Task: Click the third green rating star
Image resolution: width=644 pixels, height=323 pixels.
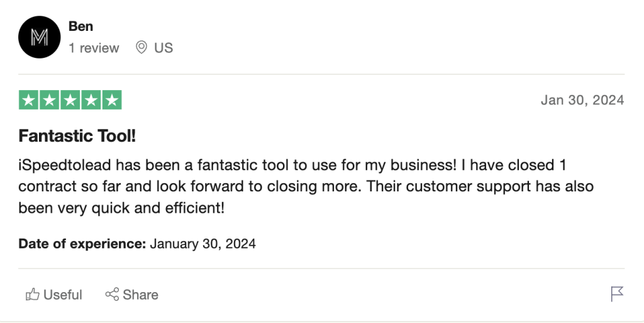Action: click(70, 100)
